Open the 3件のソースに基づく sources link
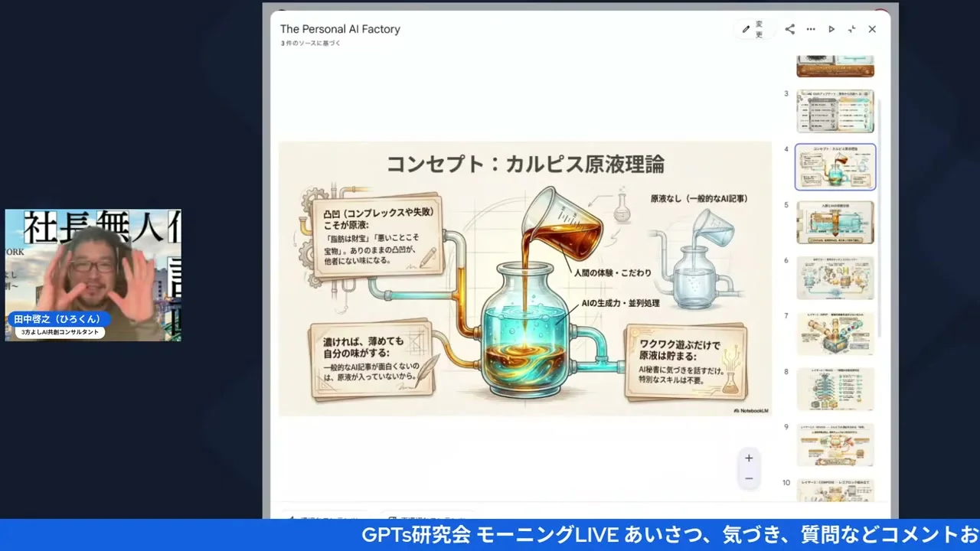The image size is (980, 551). click(x=309, y=43)
